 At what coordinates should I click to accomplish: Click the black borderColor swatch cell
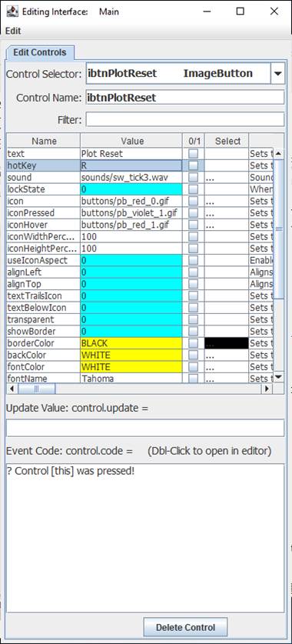(227, 343)
